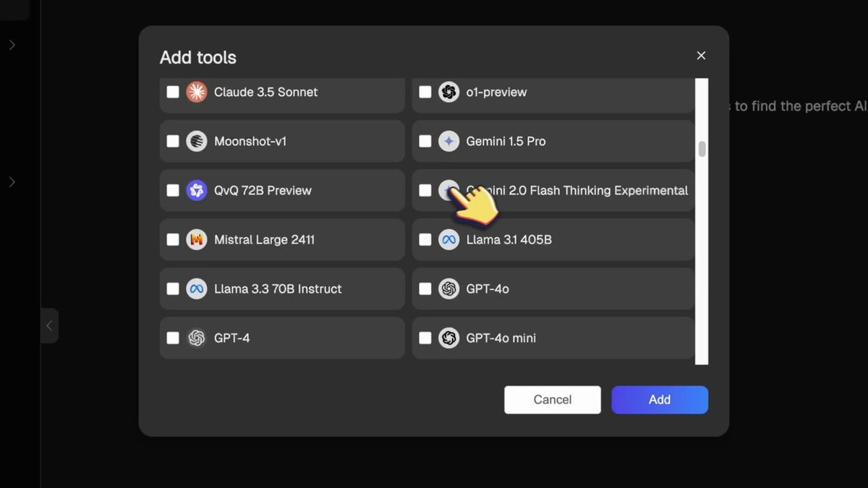Click the Claude 3.5 Sonnet starburst icon

(x=197, y=92)
